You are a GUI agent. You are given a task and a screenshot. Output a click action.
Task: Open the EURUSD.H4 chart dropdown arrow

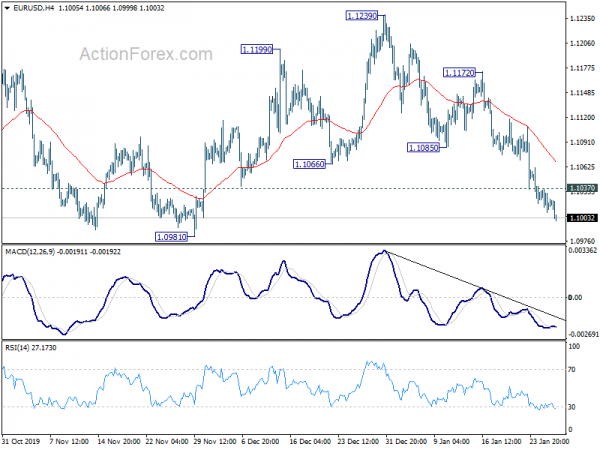tap(7, 8)
